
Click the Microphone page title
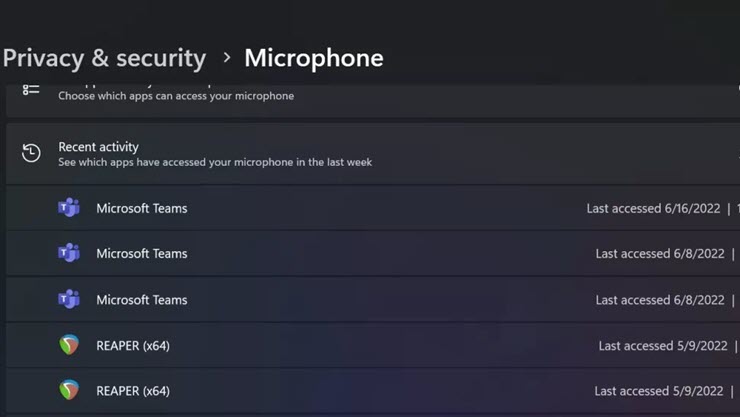coord(313,58)
